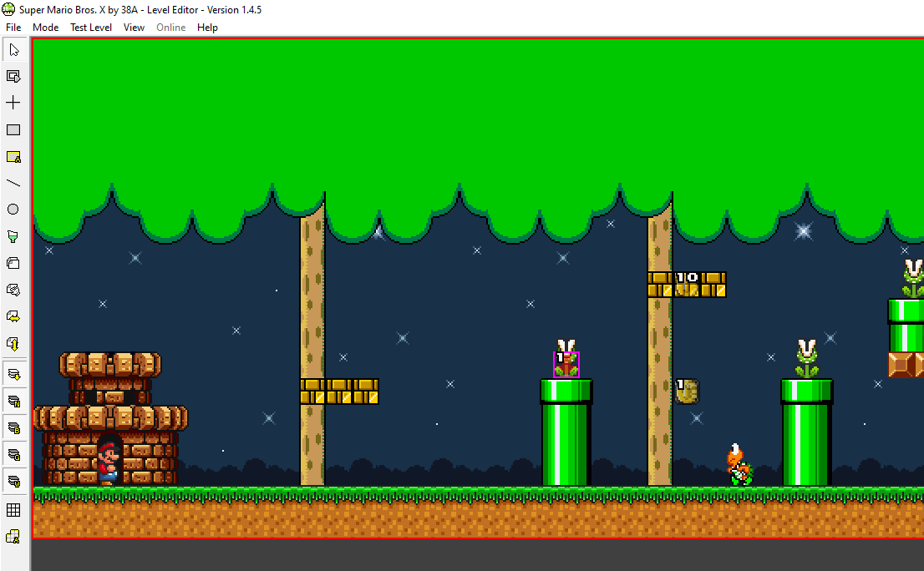Select the line drawing tool
Viewport: 924px width, 571px height.
coord(13,183)
